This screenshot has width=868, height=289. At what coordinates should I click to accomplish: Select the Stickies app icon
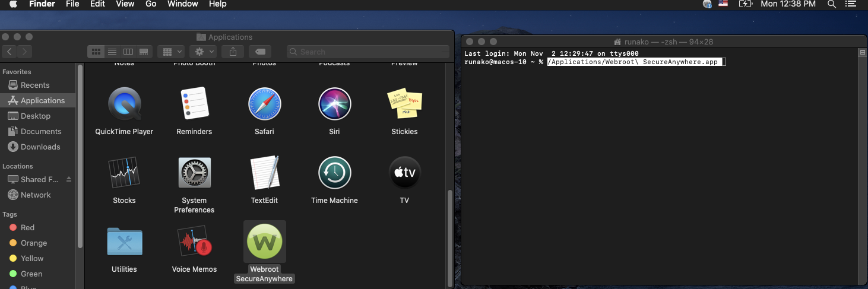[404, 104]
